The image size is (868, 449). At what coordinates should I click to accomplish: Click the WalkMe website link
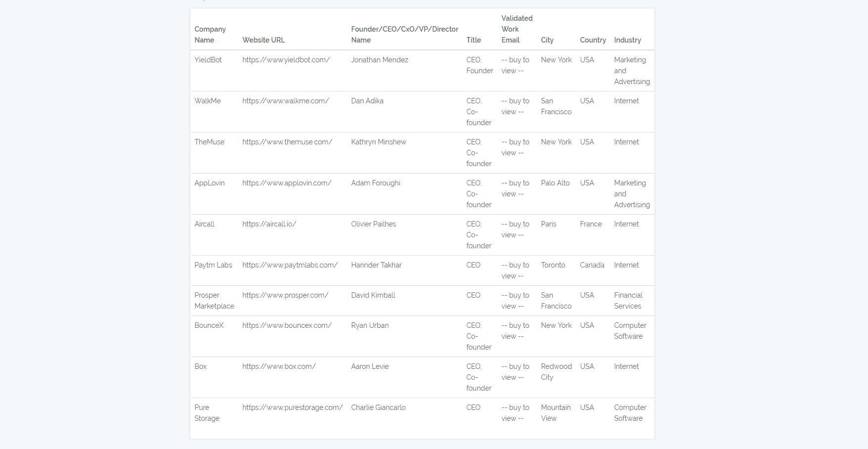click(x=285, y=101)
